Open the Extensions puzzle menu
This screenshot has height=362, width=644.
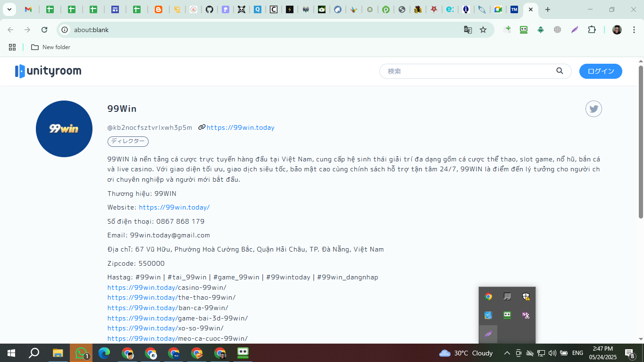592,30
